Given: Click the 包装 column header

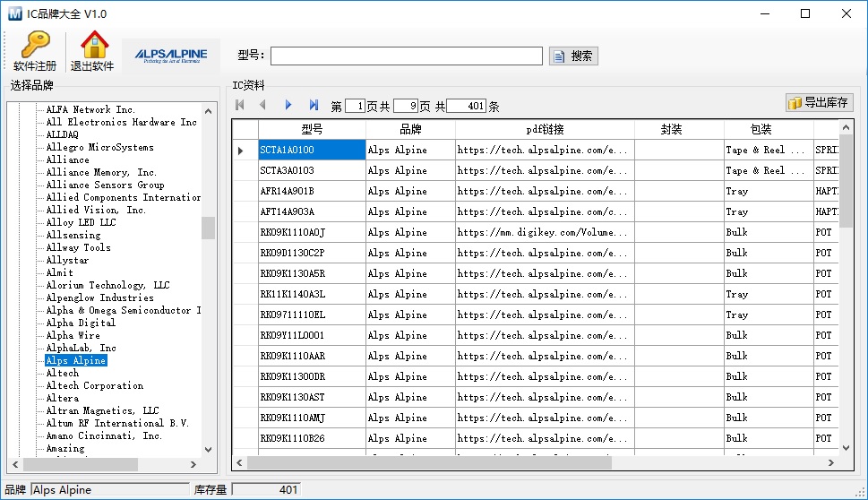Looking at the screenshot, I should [769, 129].
